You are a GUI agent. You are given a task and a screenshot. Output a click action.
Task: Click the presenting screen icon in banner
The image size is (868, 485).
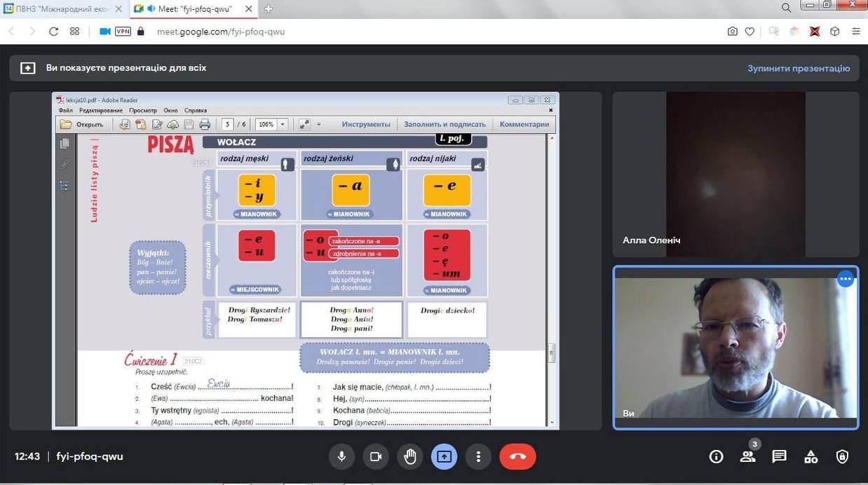pyautogui.click(x=27, y=68)
